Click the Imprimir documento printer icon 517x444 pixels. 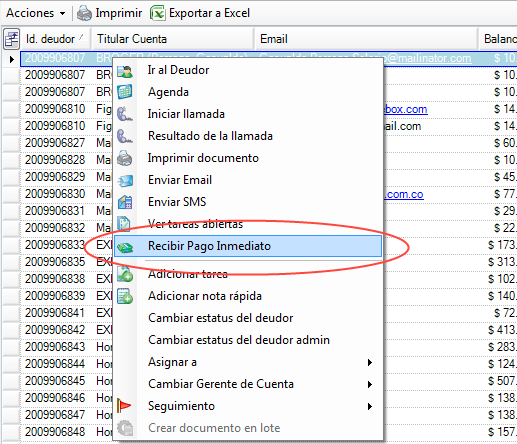[125, 158]
